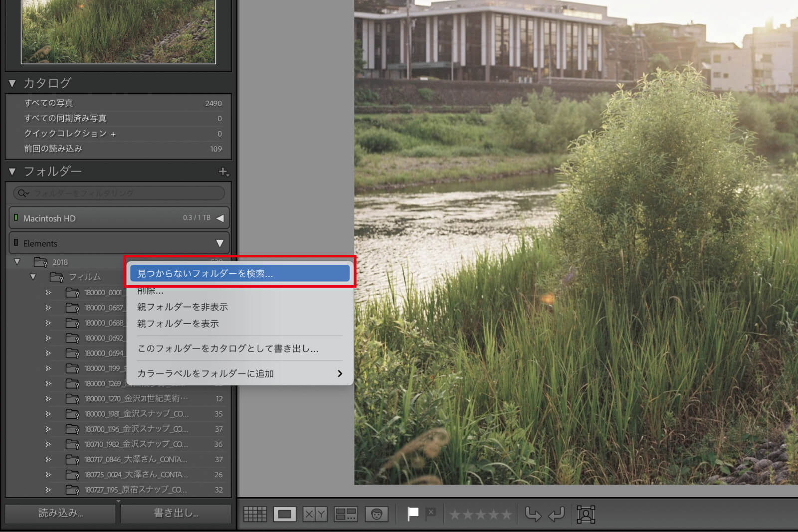798x532 pixels.
Task: Click the 読み込み import button
Action: point(60,513)
